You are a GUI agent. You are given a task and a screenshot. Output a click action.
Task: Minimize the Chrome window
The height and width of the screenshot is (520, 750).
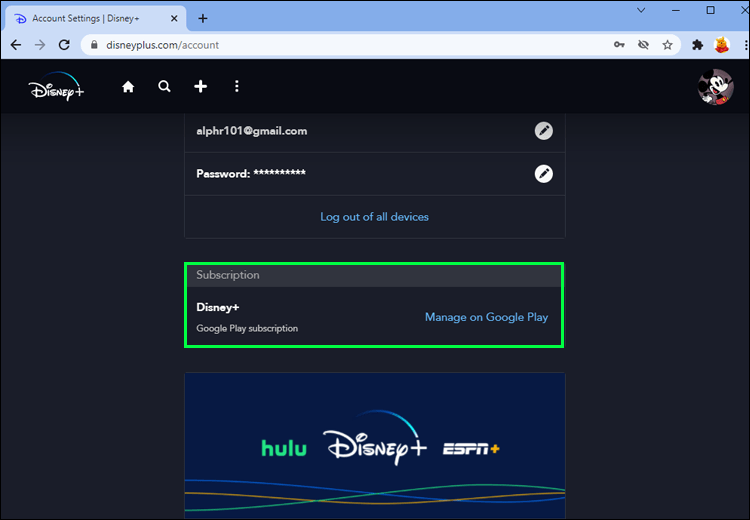676,10
